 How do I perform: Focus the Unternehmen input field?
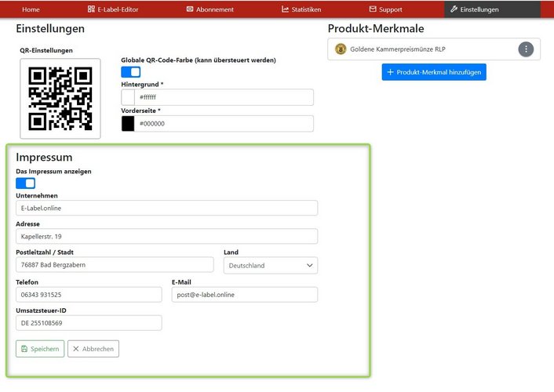coord(167,208)
